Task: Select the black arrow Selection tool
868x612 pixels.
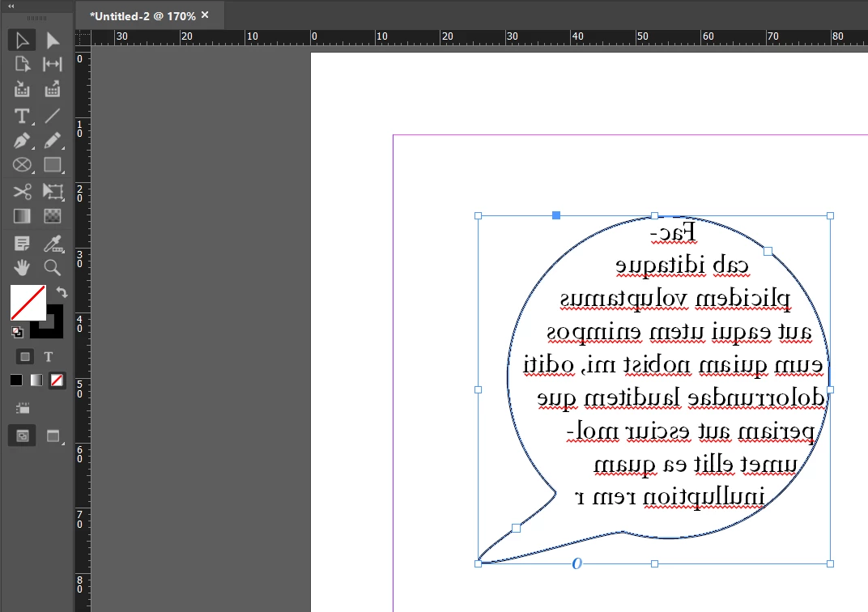Action: point(22,40)
